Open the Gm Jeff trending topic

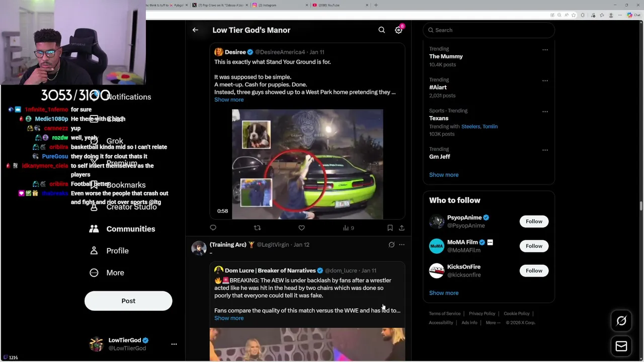(439, 157)
